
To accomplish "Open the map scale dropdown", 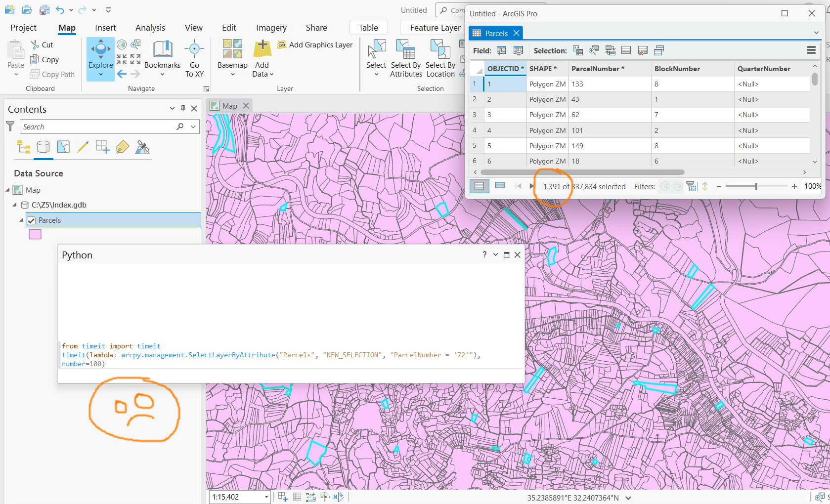I will 265,497.
